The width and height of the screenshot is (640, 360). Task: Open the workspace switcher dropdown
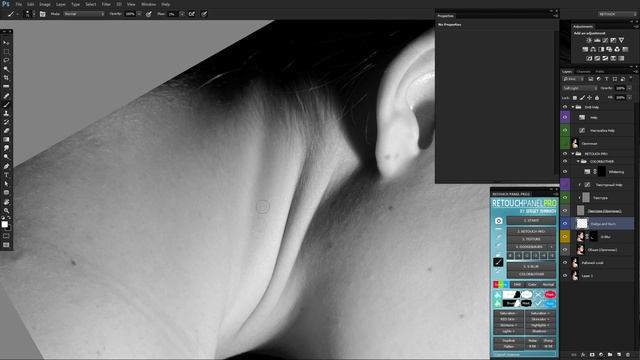617,14
